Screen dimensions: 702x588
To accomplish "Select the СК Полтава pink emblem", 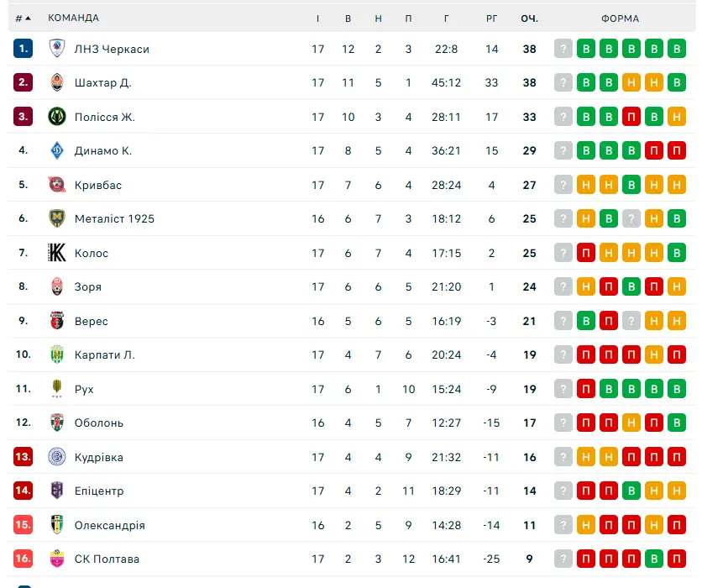I will [x=57, y=559].
